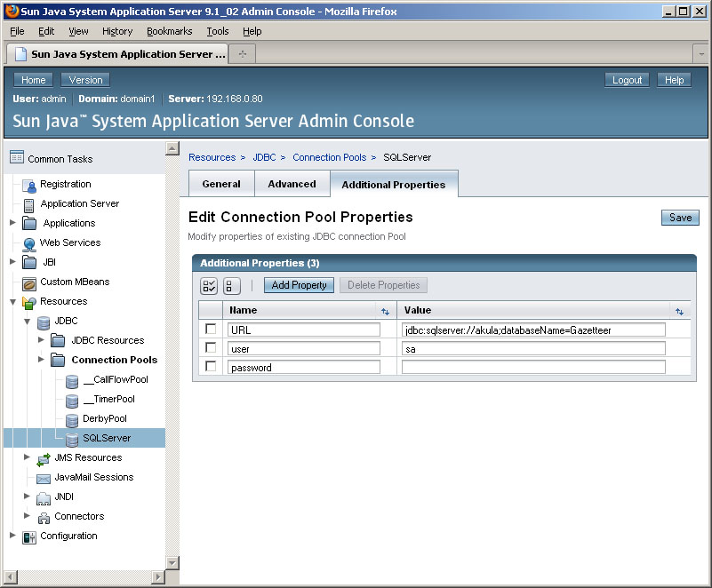Select the Additional Properties tab
The width and height of the screenshot is (712, 588).
pos(394,184)
